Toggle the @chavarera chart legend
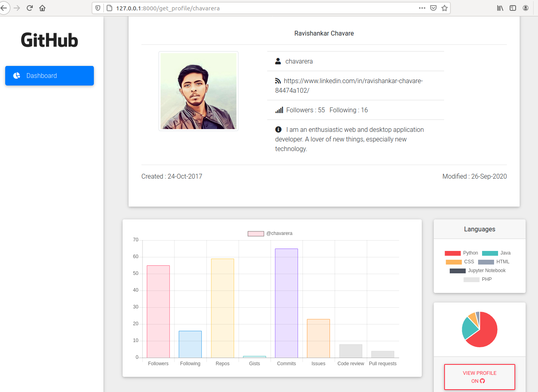The width and height of the screenshot is (538, 392). pos(270,233)
